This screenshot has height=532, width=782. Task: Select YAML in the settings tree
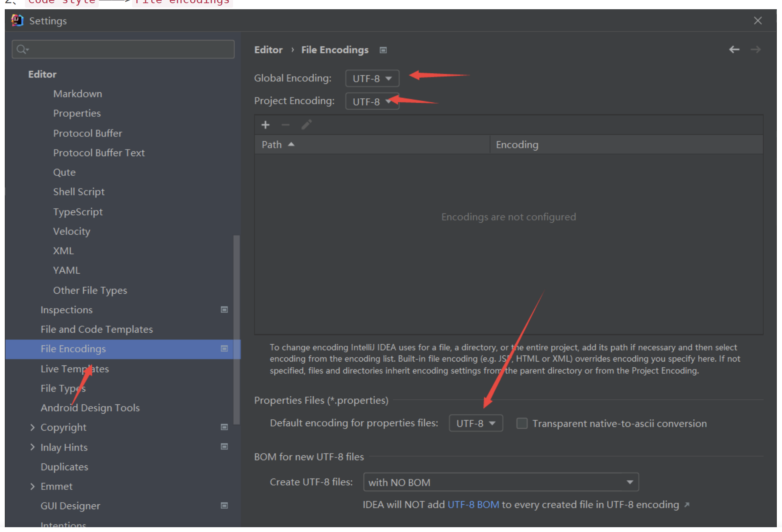[67, 270]
